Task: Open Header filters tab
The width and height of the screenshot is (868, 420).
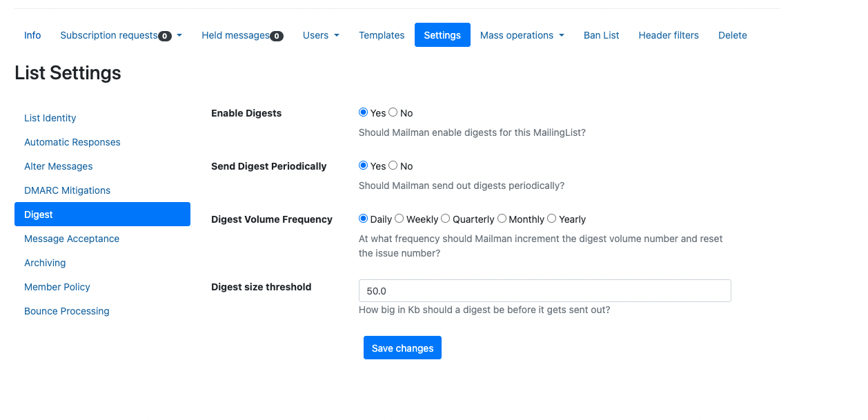Action: 669,35
